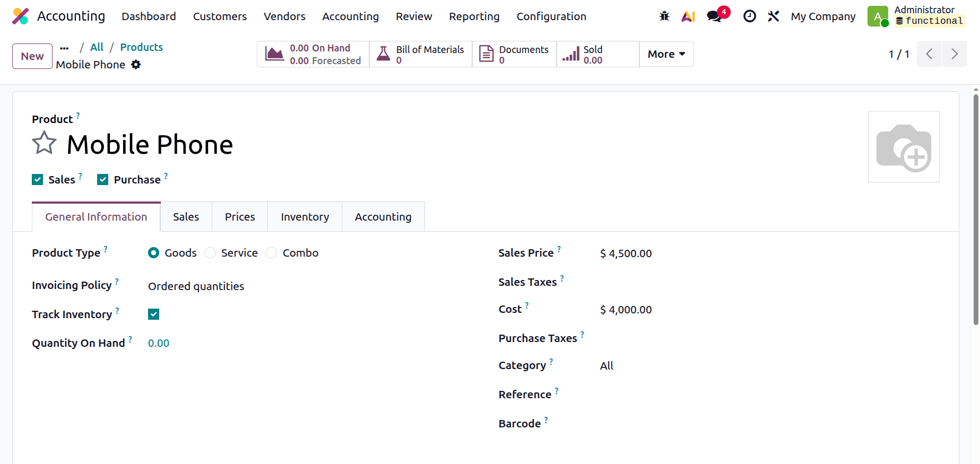Open the tools wrench icon
The height and width of the screenshot is (464, 980).
pos(773,16)
